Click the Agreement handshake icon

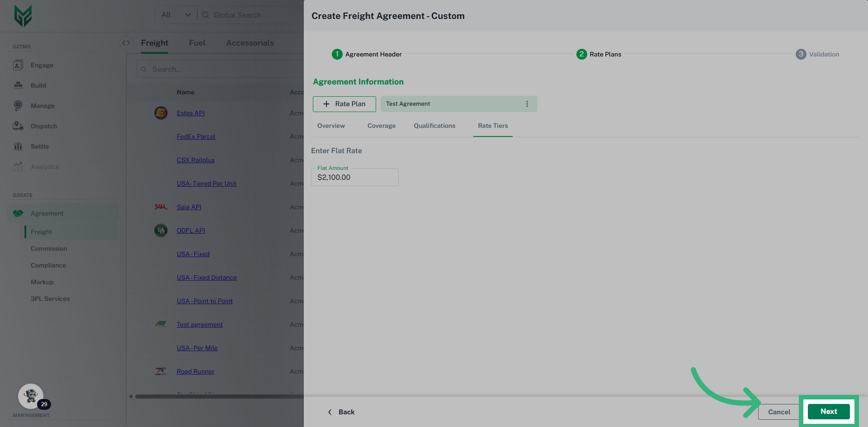point(18,213)
